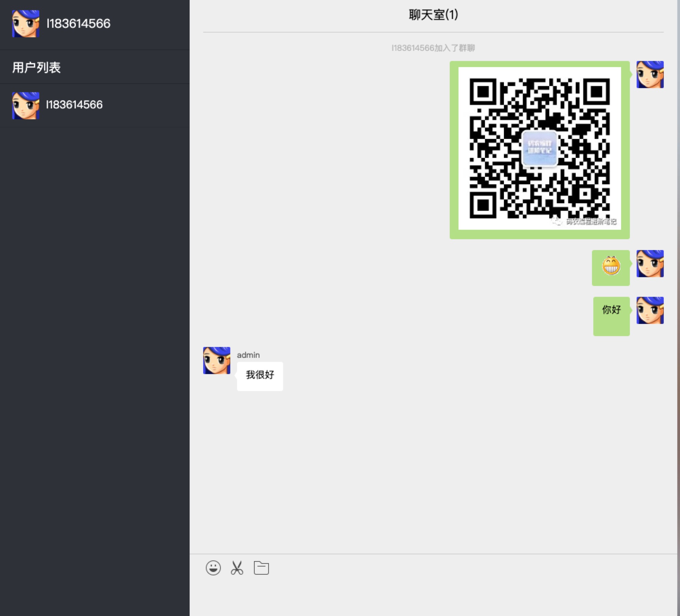This screenshot has width=680, height=616.
Task: Click username l183614566 in sidebar header
Action: 78,23
